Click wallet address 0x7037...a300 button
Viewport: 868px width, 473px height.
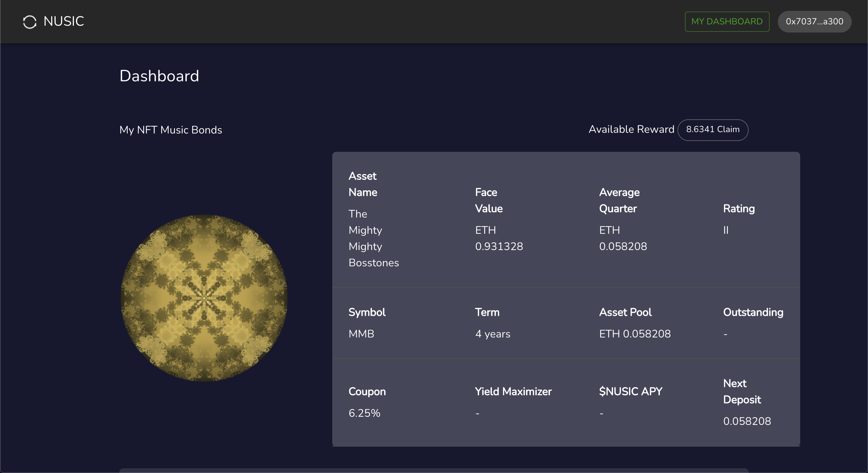pyautogui.click(x=814, y=21)
